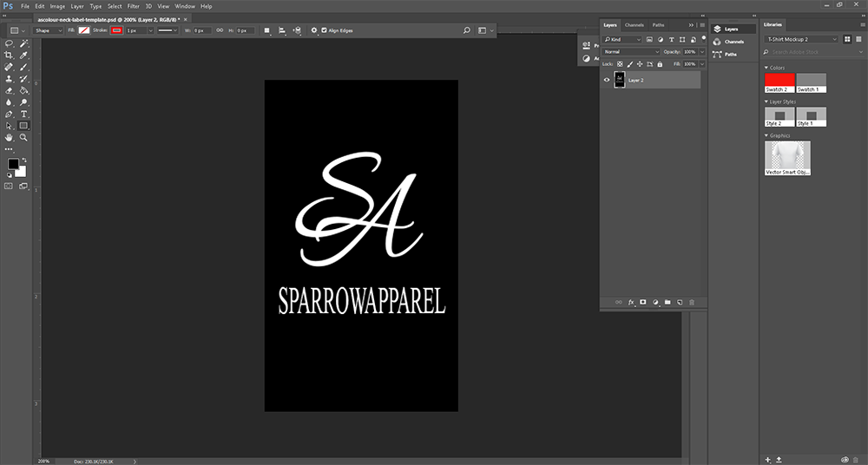This screenshot has height=465, width=868.
Task: Reset default foreground and background colors
Action: [x=9, y=175]
